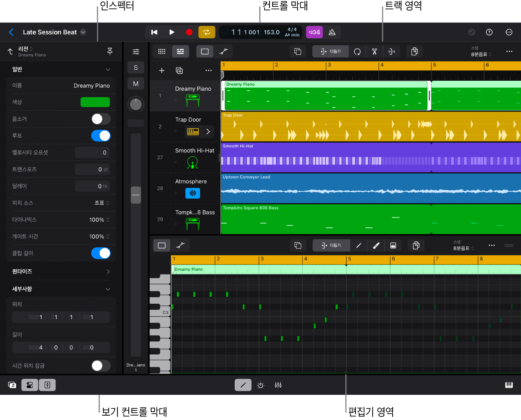Screen dimensions: 521x420
Task: Select the Brush tool in the piano roll editor
Action: point(376,245)
